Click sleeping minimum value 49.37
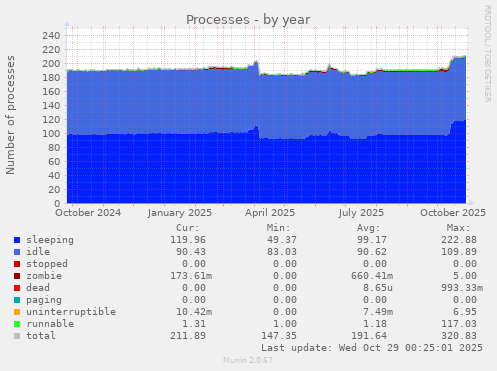This screenshot has width=497, height=371. point(282,240)
